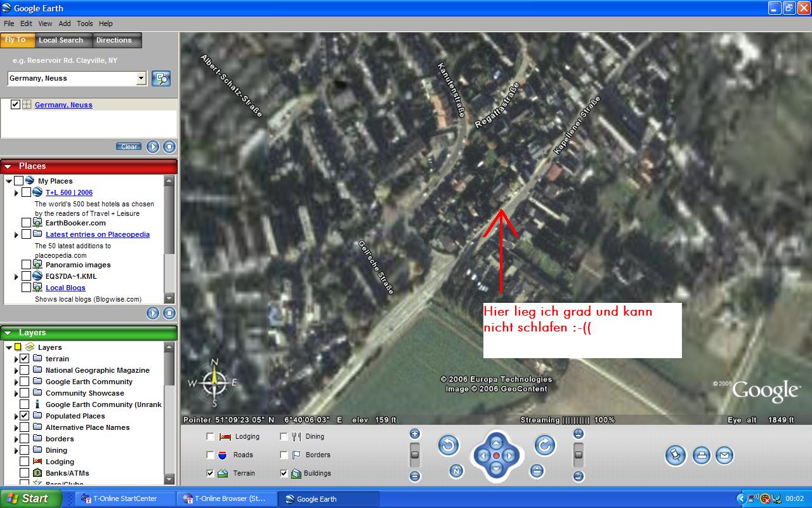Open the Tools menu
This screenshot has height=508, width=812.
click(85, 23)
